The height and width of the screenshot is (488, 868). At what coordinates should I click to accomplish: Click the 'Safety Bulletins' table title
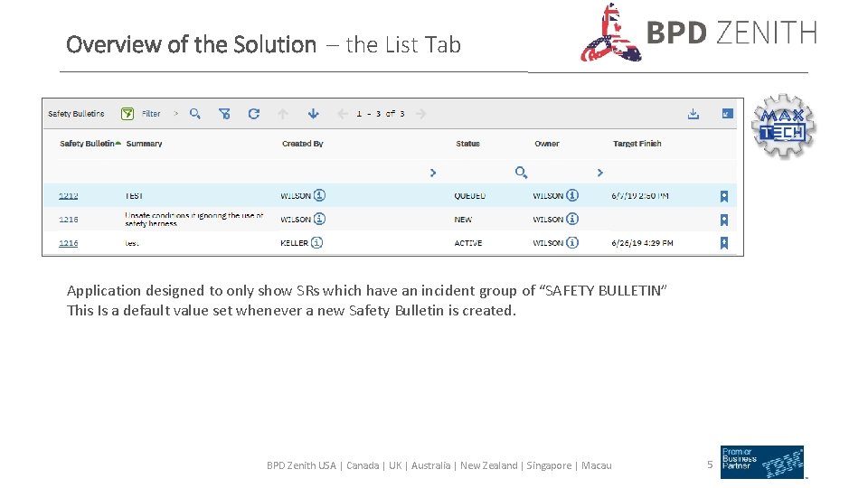[x=76, y=114]
